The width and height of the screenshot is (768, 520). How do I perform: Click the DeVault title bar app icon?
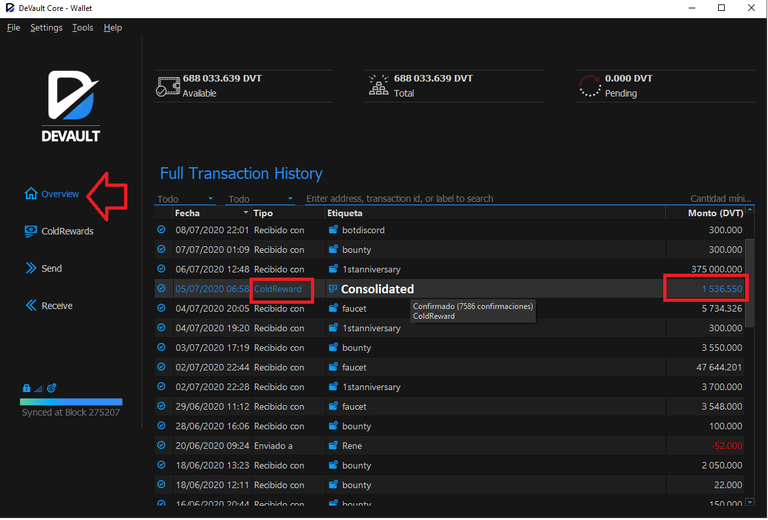tap(10, 8)
